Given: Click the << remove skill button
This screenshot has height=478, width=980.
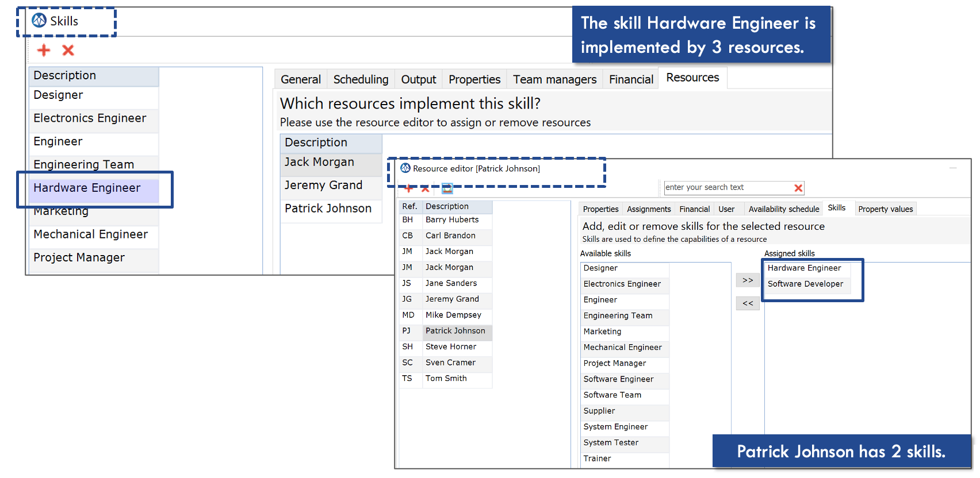Looking at the screenshot, I should click(748, 303).
